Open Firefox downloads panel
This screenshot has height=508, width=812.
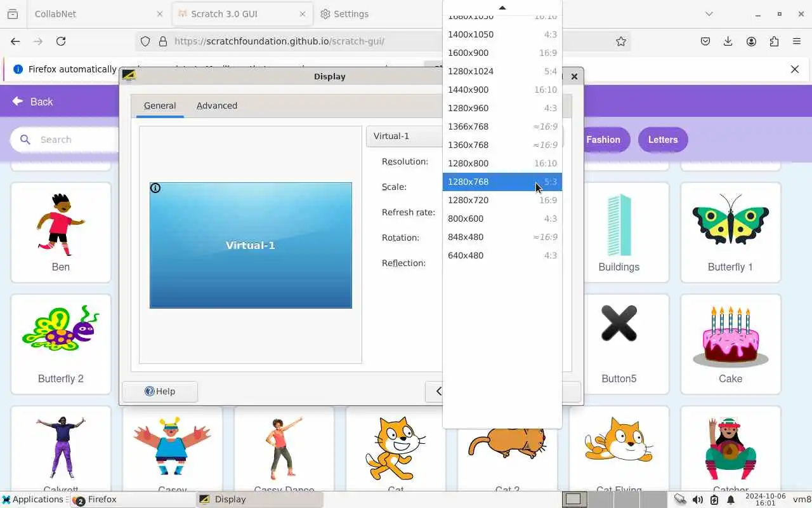click(728, 41)
